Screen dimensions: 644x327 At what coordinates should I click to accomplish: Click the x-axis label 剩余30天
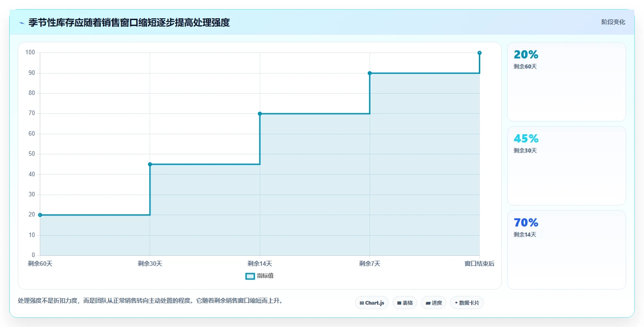coord(150,264)
